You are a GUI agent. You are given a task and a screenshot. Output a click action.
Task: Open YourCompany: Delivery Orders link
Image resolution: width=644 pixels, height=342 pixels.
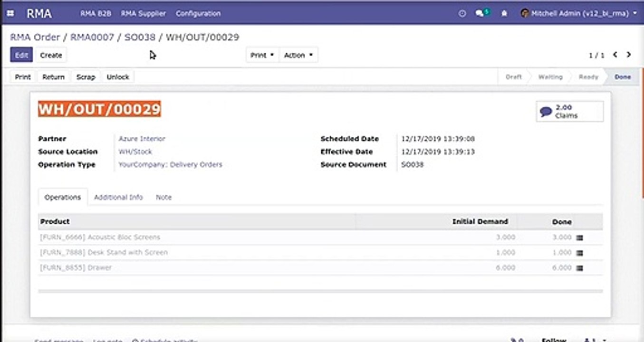tap(170, 164)
